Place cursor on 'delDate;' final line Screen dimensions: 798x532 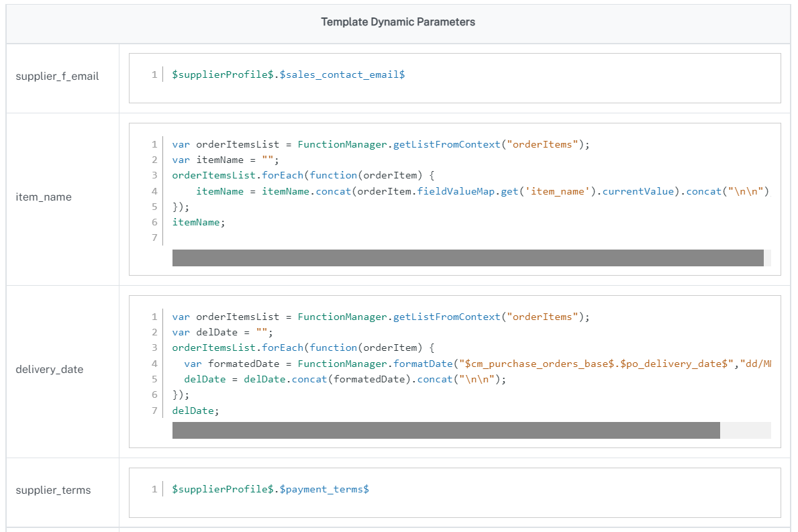(195, 411)
